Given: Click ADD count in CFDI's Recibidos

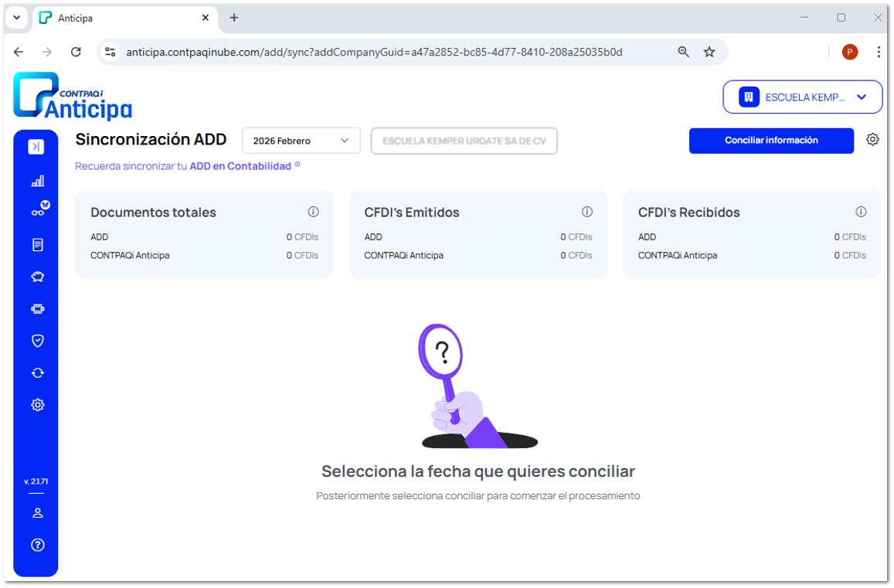Looking at the screenshot, I should [x=849, y=236].
